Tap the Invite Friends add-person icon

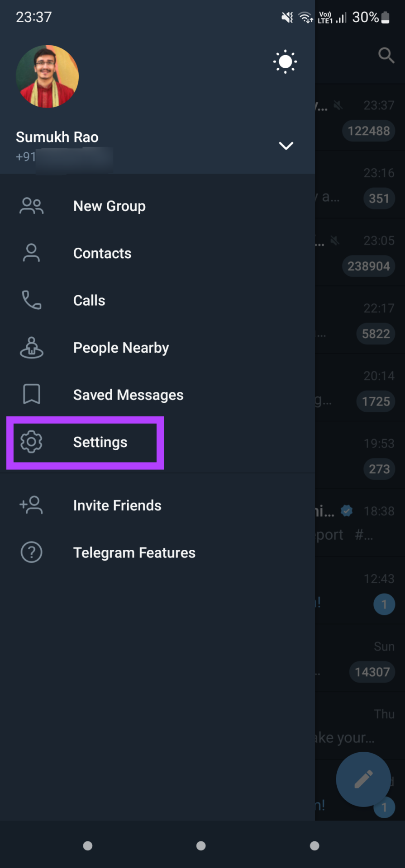click(31, 505)
